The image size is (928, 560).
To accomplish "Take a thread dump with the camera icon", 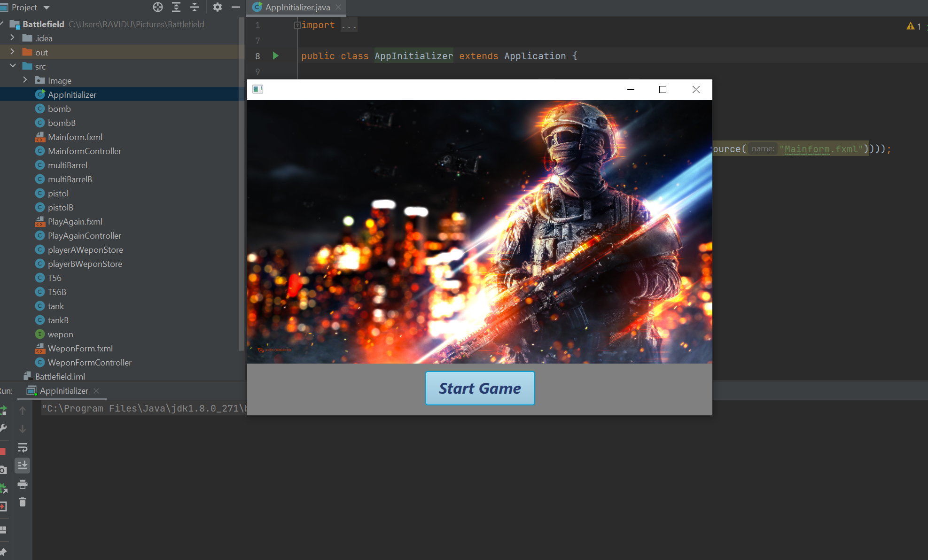I will point(4,468).
